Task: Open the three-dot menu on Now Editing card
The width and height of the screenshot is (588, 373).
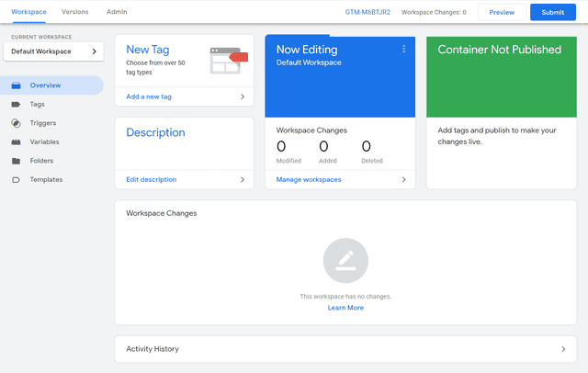Action: click(404, 49)
